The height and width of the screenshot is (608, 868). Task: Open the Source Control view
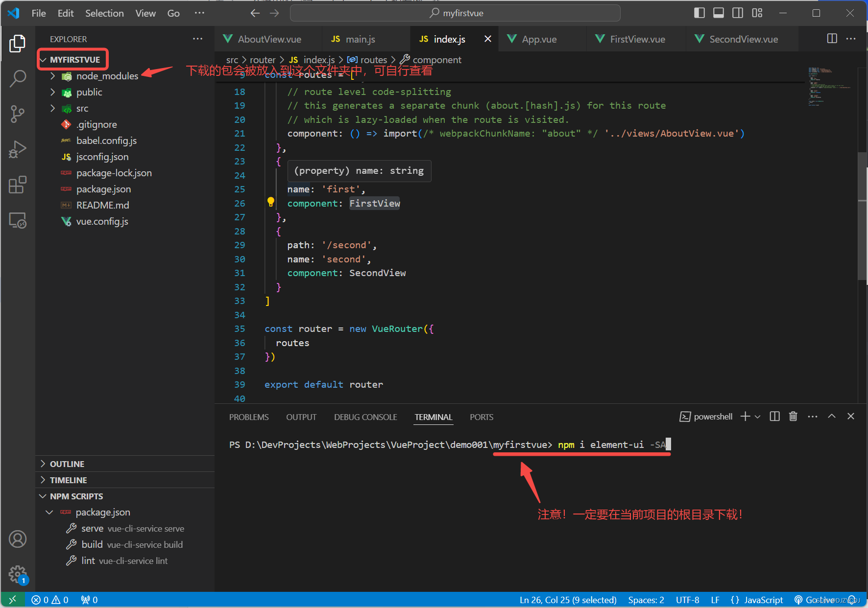coord(18,114)
